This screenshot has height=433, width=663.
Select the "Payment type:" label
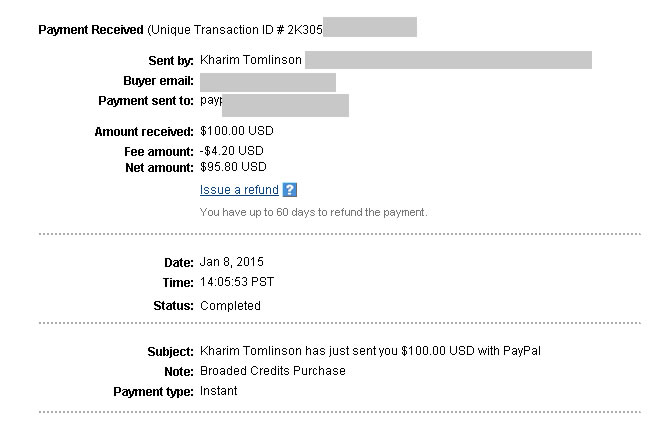tap(153, 392)
